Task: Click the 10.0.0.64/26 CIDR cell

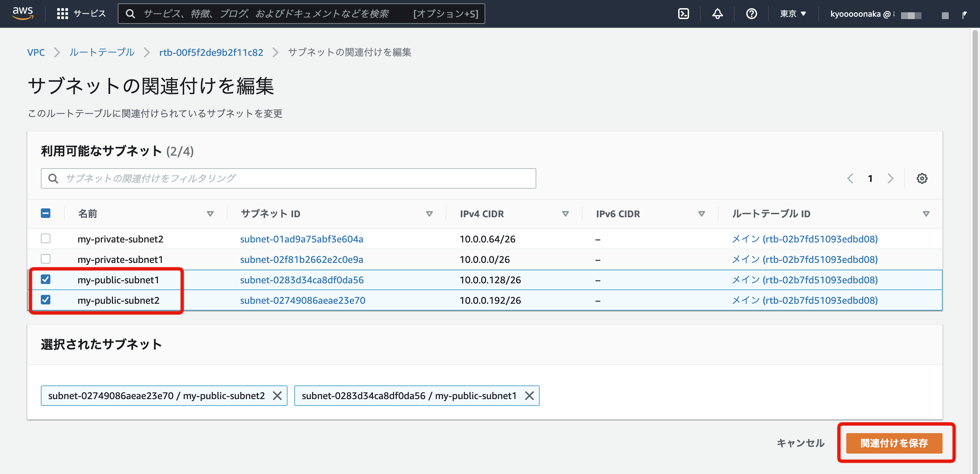Action: click(x=487, y=239)
